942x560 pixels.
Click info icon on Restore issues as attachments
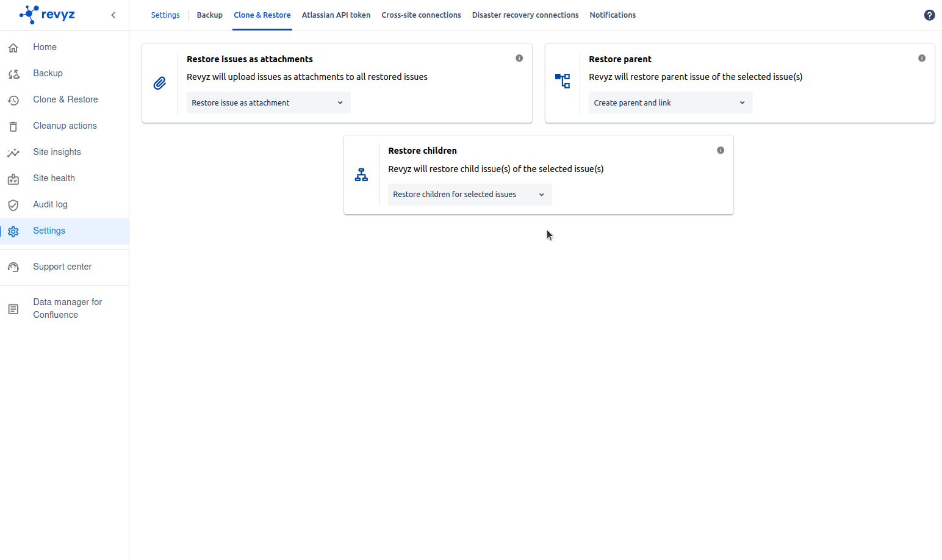tap(519, 58)
